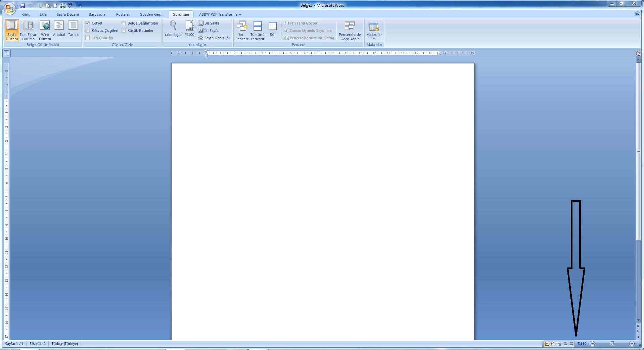Switch to Tam Ekran Okuma view
The image size is (644, 350).
[29, 31]
